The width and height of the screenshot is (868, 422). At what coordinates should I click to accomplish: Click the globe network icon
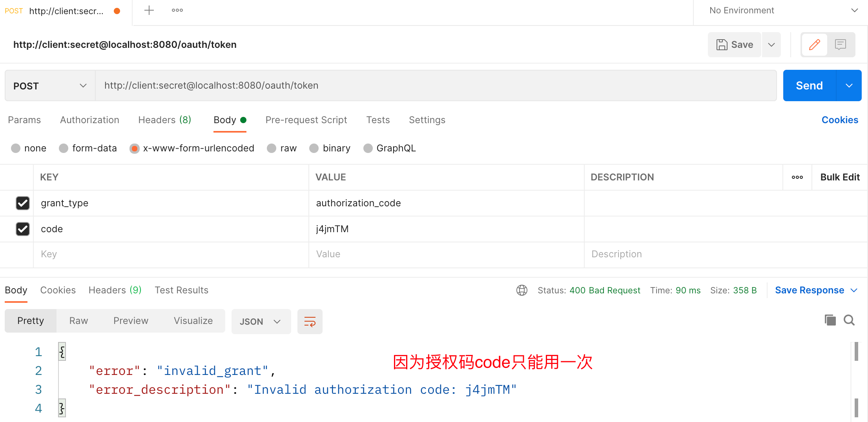(x=522, y=290)
